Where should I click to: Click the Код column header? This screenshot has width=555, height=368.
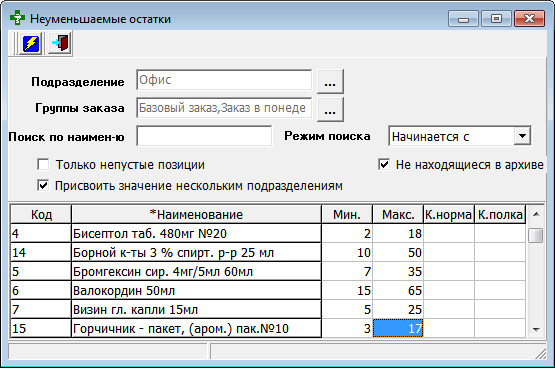point(41,214)
